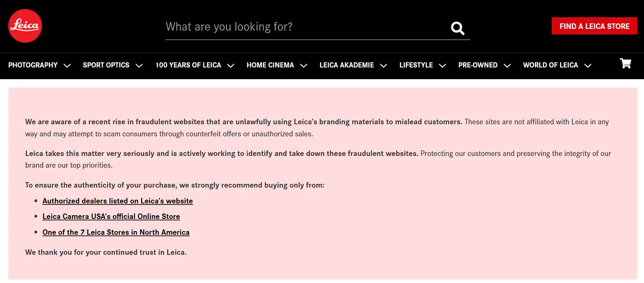Open the authorized dealers link
The height and width of the screenshot is (283, 644).
point(117,201)
